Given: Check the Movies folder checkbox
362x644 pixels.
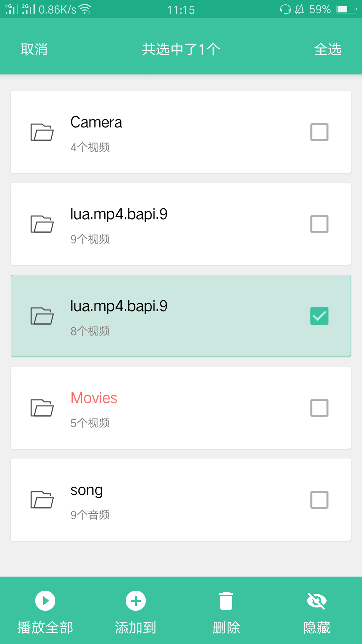Looking at the screenshot, I should [x=319, y=408].
